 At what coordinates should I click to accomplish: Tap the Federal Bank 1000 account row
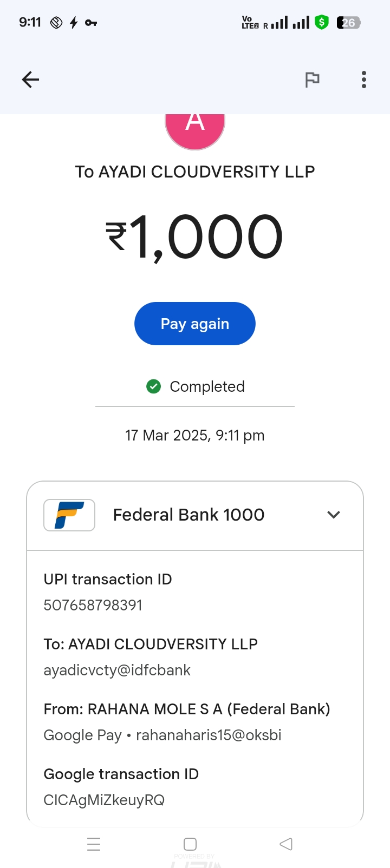coord(188,515)
